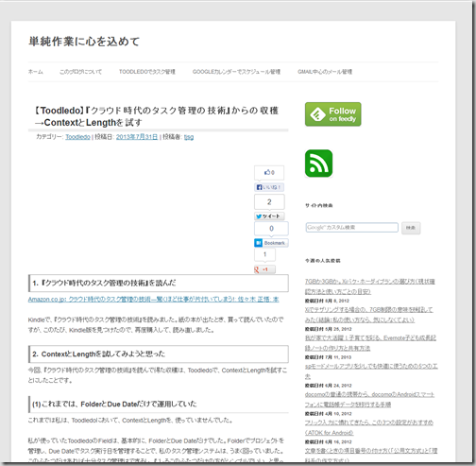The width and height of the screenshot is (476, 466).
Task: Open the Evernote子ども成長記録ノート popular post link
Action: 370,343
